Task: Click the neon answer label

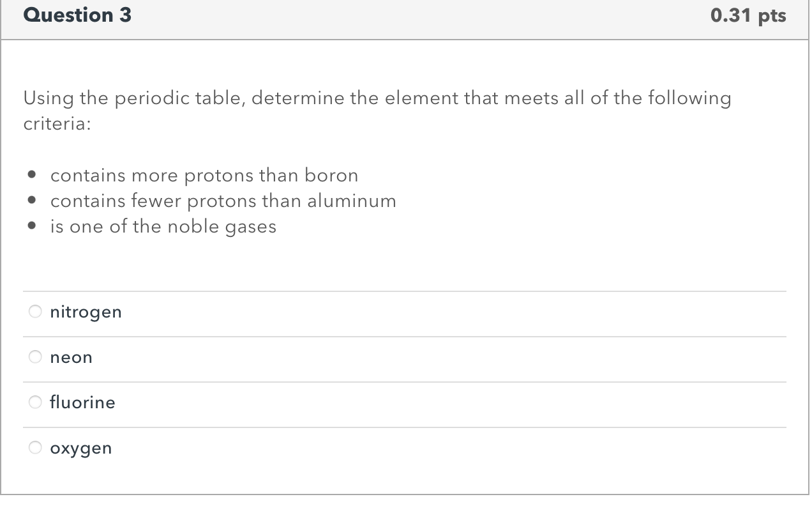Action: tap(71, 357)
